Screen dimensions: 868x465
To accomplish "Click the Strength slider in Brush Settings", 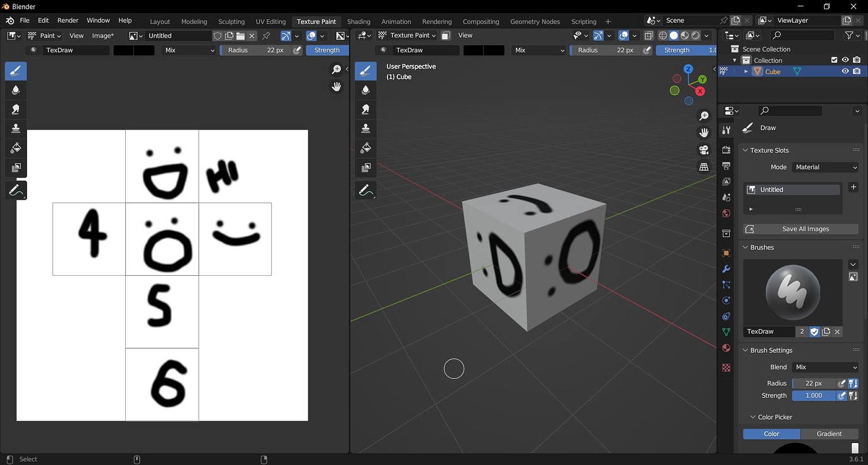I will click(x=814, y=396).
